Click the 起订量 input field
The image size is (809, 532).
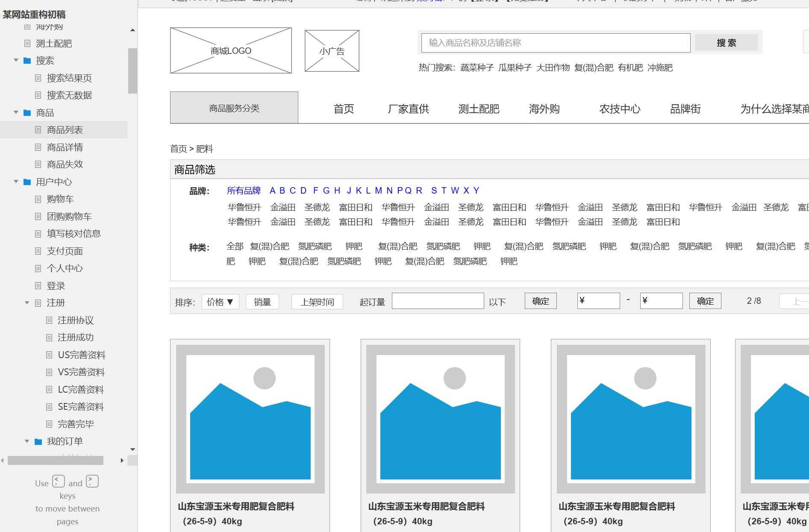coord(438,301)
